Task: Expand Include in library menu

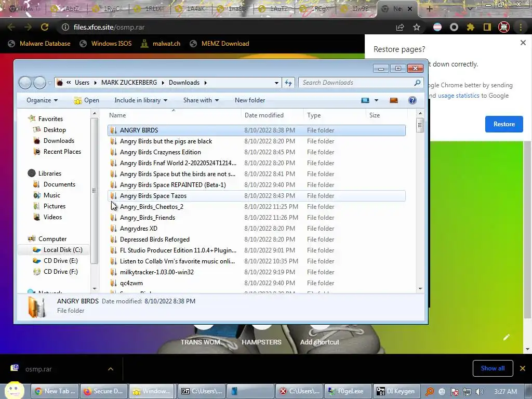Action: [x=141, y=100]
